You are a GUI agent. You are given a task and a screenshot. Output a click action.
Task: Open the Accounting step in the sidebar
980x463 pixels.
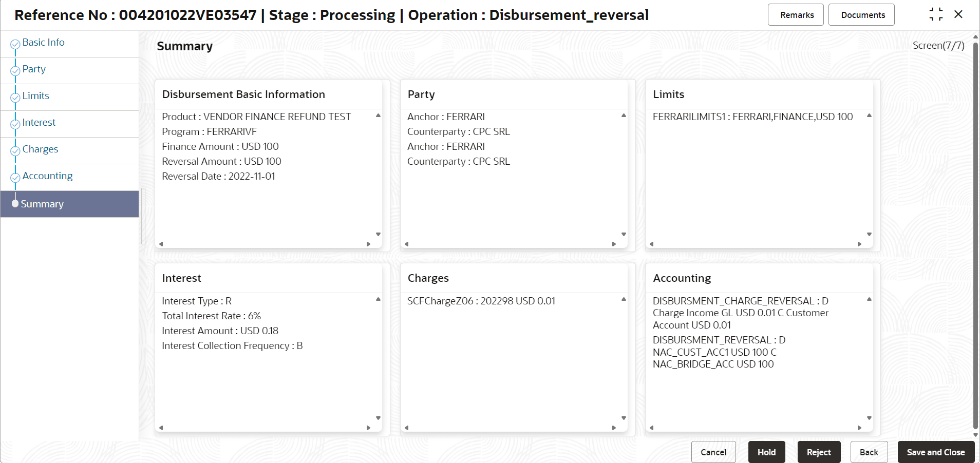pyautogui.click(x=47, y=176)
